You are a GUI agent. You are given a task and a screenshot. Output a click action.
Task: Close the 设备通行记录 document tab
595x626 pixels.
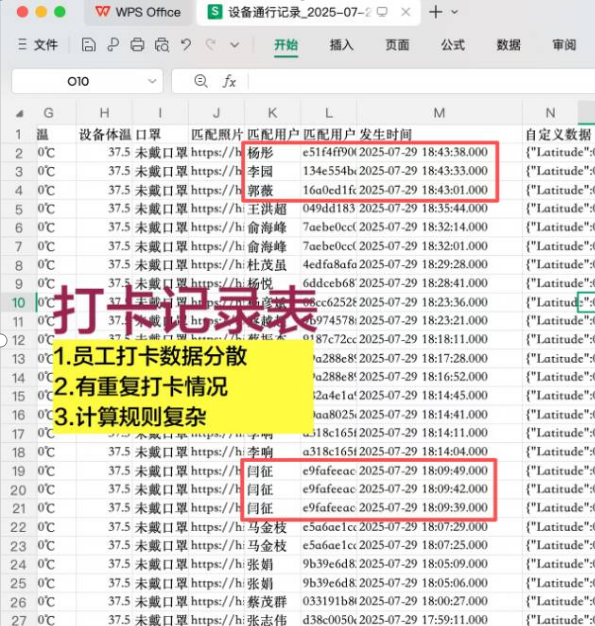click(x=406, y=12)
